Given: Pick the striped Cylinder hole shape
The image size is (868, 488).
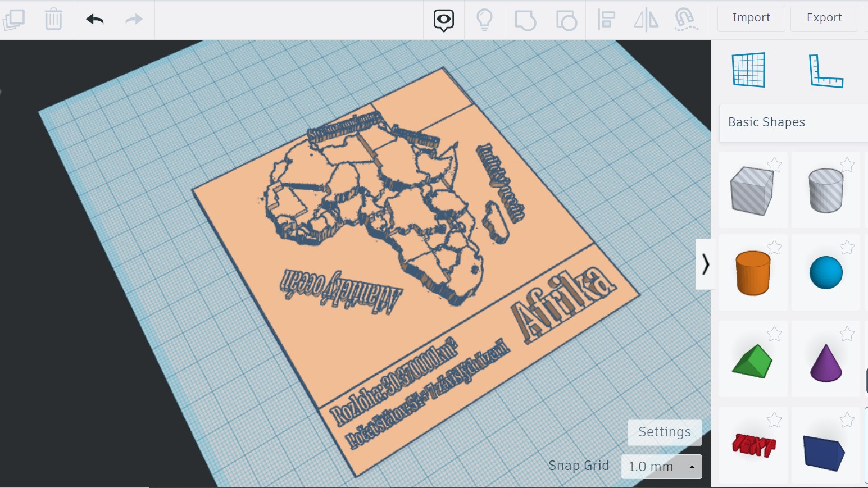Looking at the screenshot, I should (826, 190).
